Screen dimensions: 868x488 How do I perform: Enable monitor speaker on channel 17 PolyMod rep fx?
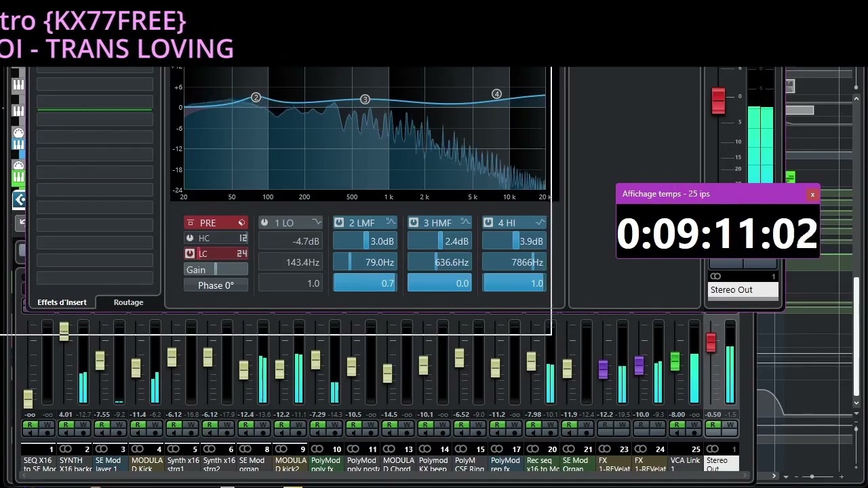pos(496,433)
